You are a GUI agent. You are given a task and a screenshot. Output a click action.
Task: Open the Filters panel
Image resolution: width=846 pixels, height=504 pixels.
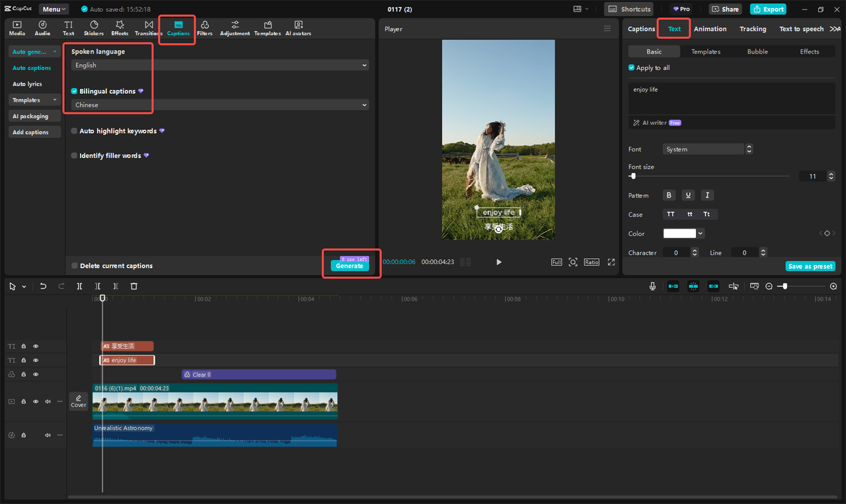tap(205, 28)
